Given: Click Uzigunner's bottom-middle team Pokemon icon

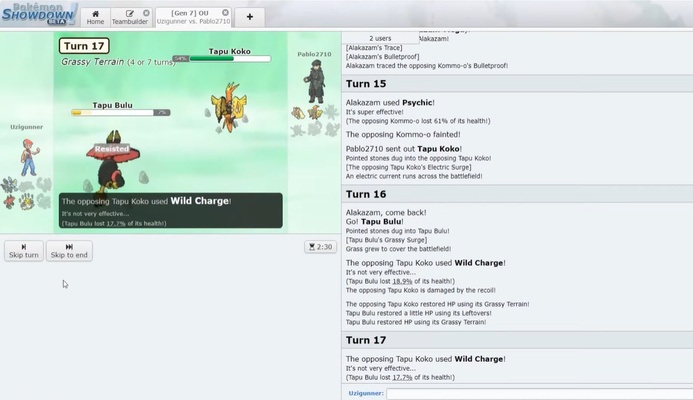Looking at the screenshot, I should pyautogui.click(x=27, y=202).
